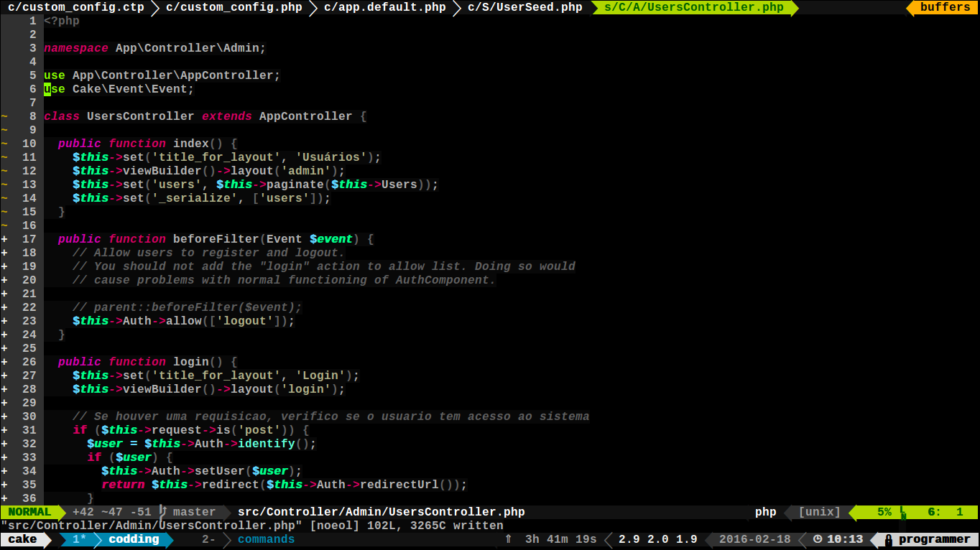Select the active s/C/A/UsersController.php tab

[x=693, y=7]
